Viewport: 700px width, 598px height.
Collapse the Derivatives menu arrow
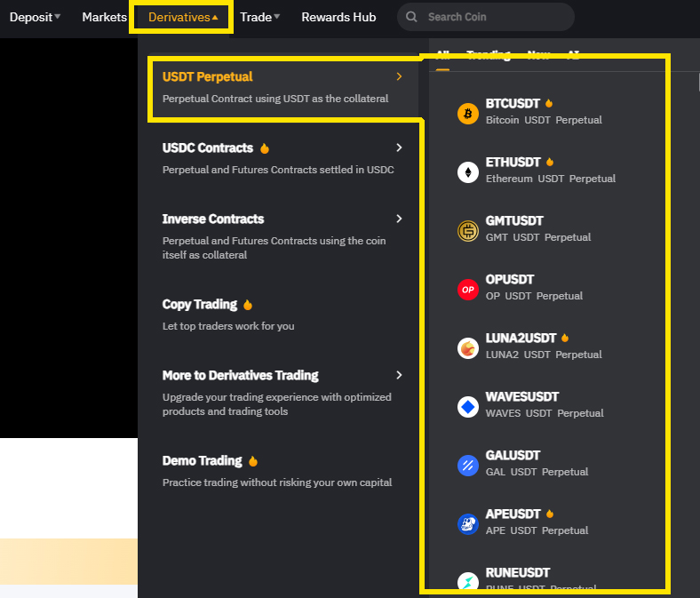tap(215, 17)
